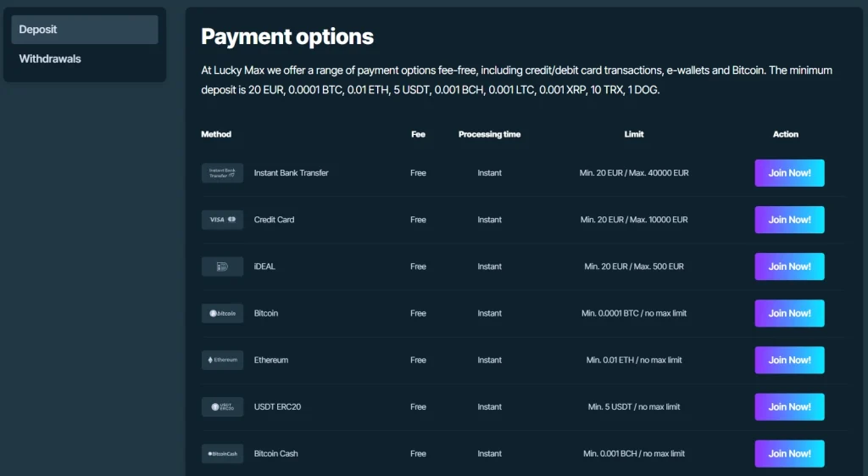Click Free fee in Bitcoin Cash row
The image size is (868, 476).
pyautogui.click(x=419, y=453)
